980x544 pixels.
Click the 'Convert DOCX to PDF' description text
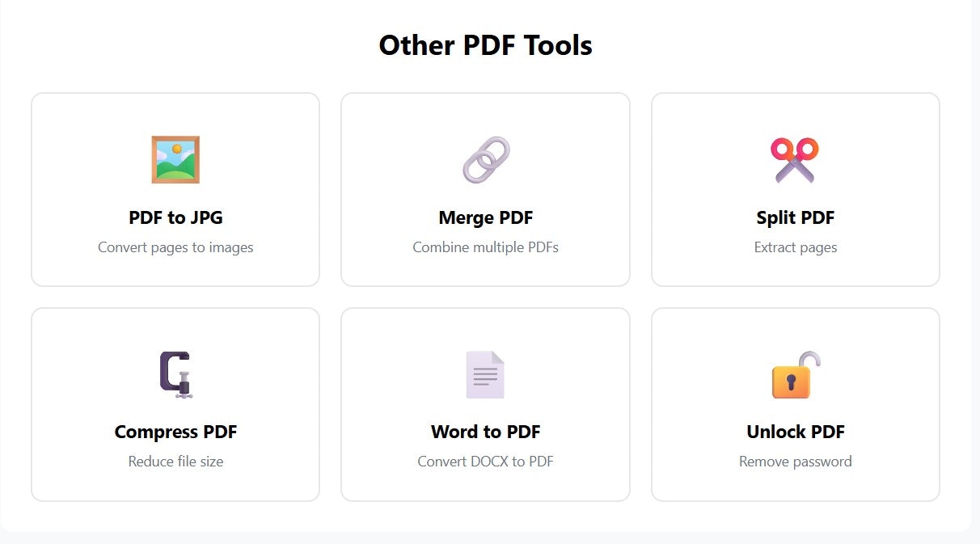pos(484,462)
